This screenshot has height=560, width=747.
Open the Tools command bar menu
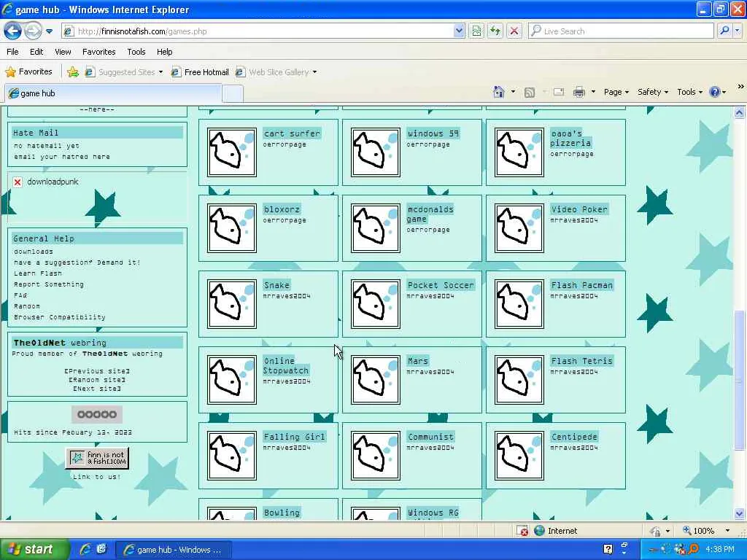coord(689,92)
